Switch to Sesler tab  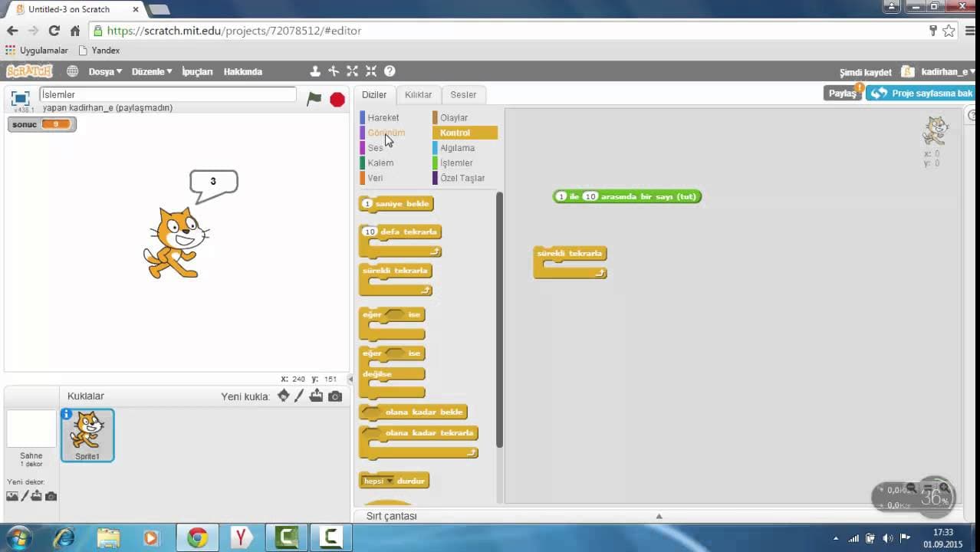tap(463, 95)
